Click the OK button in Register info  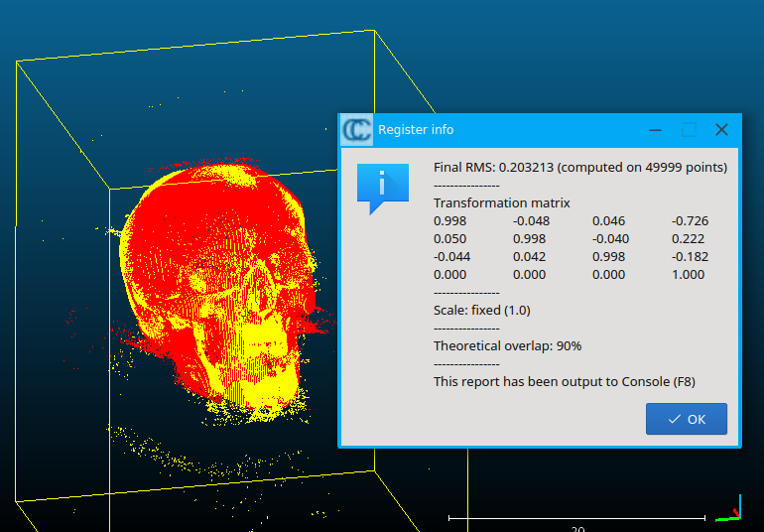(x=686, y=419)
